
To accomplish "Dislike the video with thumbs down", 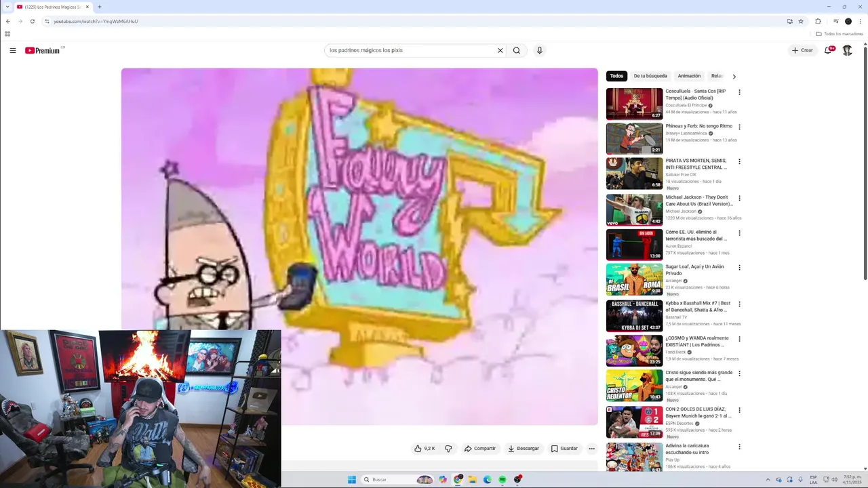I will [448, 449].
